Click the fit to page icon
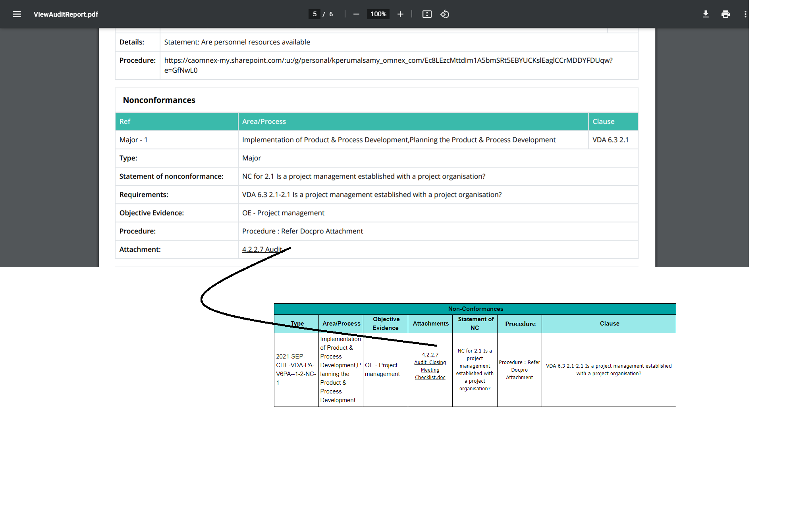 click(427, 14)
